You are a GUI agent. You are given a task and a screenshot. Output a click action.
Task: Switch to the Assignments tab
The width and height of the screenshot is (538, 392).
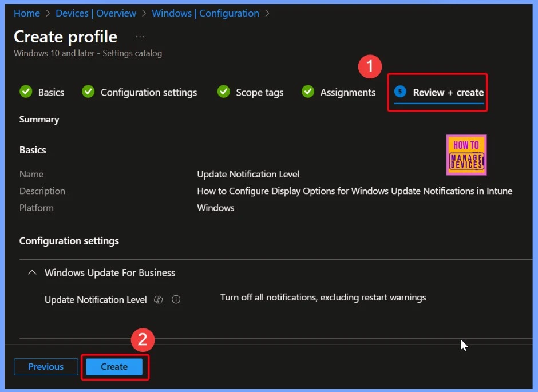[338, 92]
